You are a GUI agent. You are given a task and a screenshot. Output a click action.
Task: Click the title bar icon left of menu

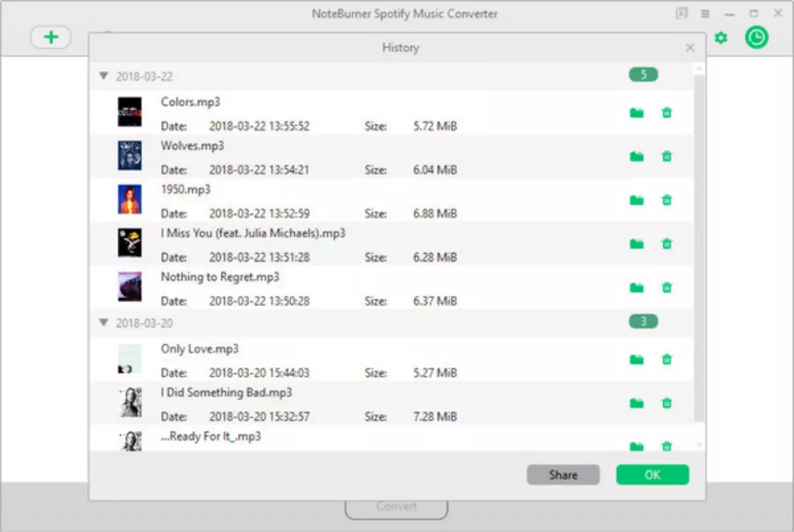tap(682, 13)
